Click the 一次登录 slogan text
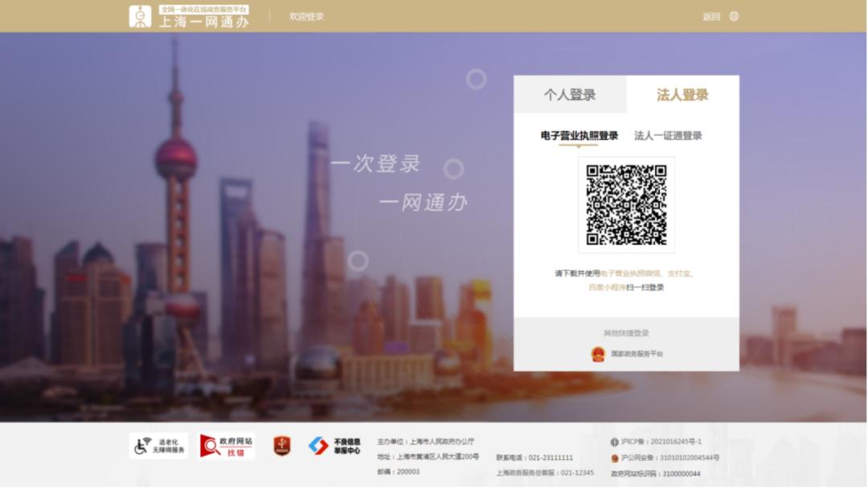 point(376,163)
